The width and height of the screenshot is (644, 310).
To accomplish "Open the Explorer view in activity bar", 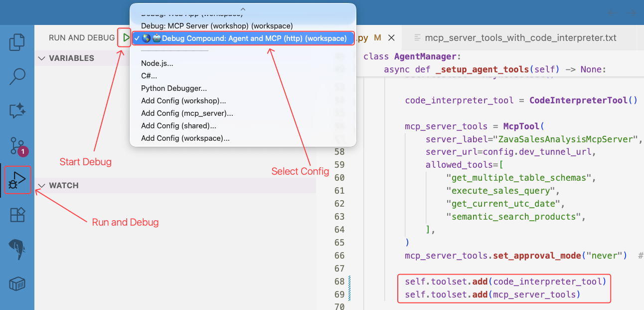I will tap(17, 42).
